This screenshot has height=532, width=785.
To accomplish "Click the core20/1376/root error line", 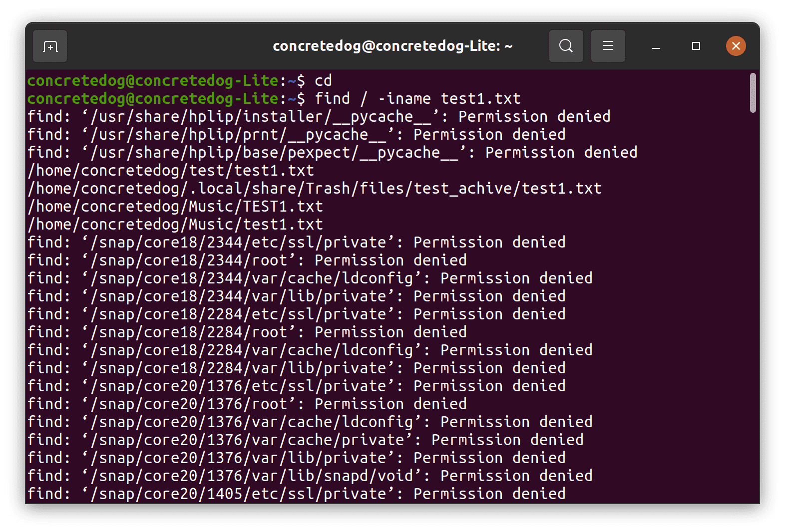I will point(247,404).
